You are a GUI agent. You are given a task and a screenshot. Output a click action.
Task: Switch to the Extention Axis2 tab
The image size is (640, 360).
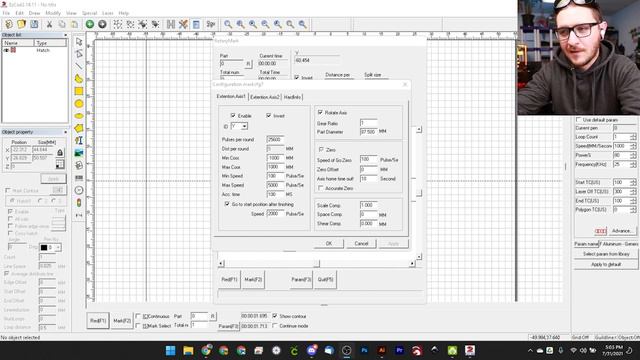pos(265,97)
